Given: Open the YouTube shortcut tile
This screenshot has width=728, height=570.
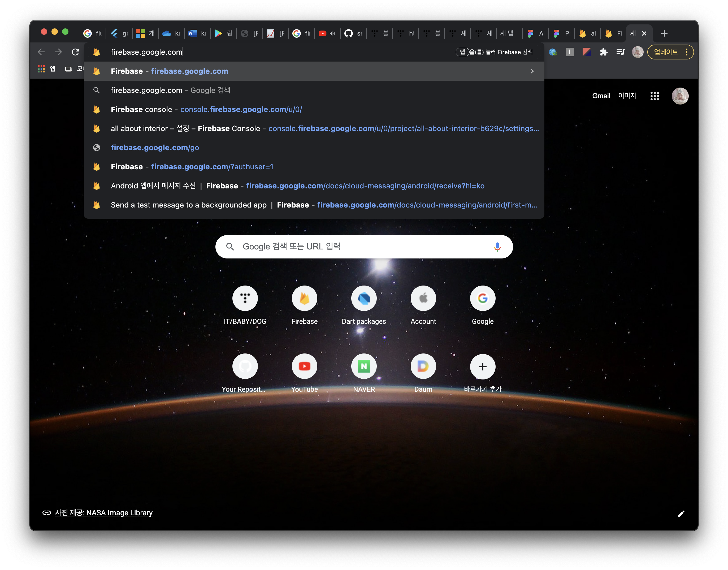Looking at the screenshot, I should point(304,366).
